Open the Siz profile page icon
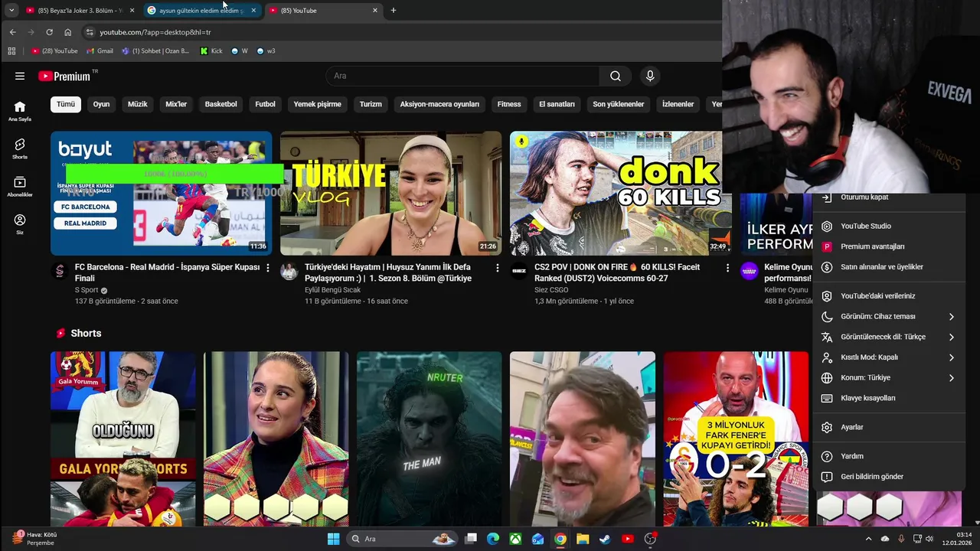Image resolution: width=980 pixels, height=551 pixels. pos(20,223)
